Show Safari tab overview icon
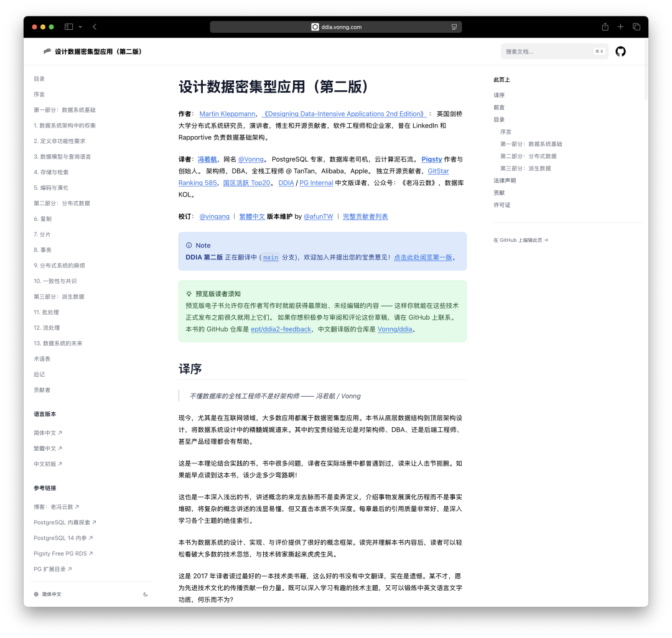Viewport: 672px width, 638px height. click(637, 27)
